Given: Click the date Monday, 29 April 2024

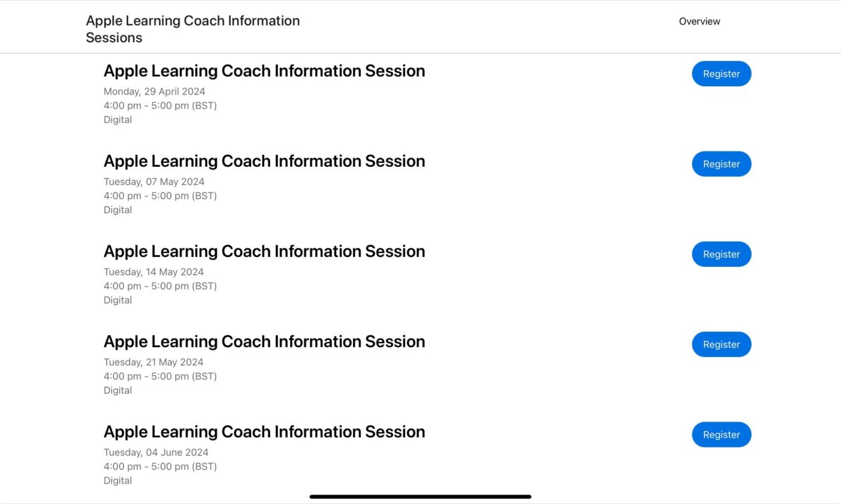Looking at the screenshot, I should click(154, 91).
